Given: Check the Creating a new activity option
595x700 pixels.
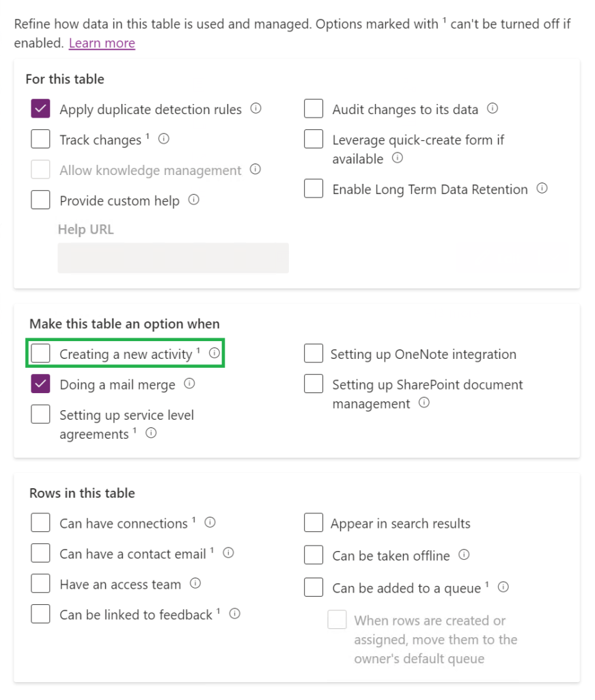Looking at the screenshot, I should pos(41,353).
